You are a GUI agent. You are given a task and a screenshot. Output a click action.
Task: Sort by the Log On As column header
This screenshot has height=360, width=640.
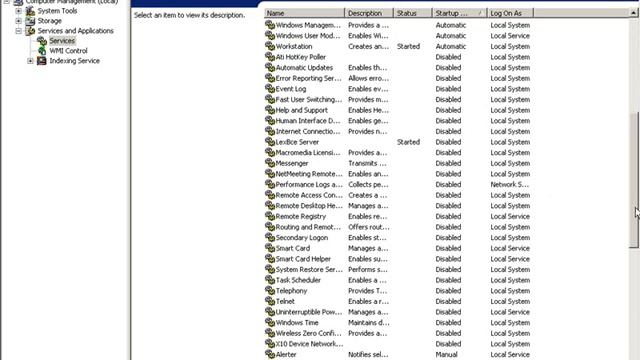tap(510, 13)
